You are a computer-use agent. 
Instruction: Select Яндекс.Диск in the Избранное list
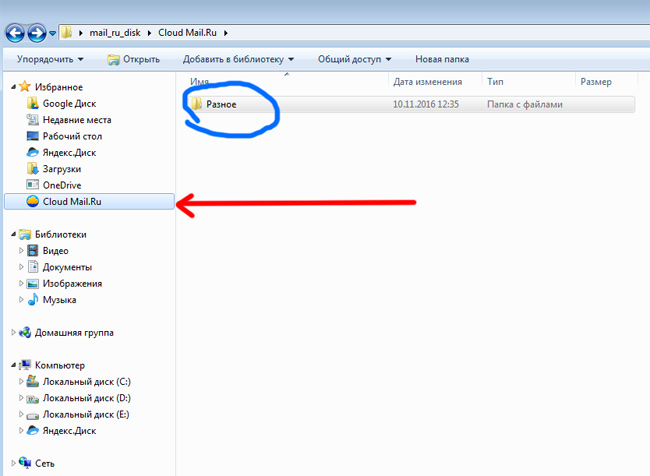click(72, 152)
